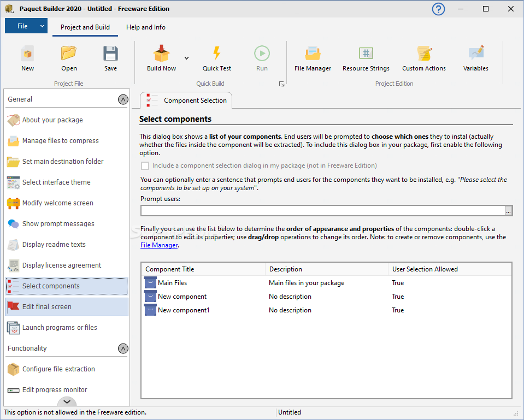
Task: Click the Main Files component icon
Action: 150,283
